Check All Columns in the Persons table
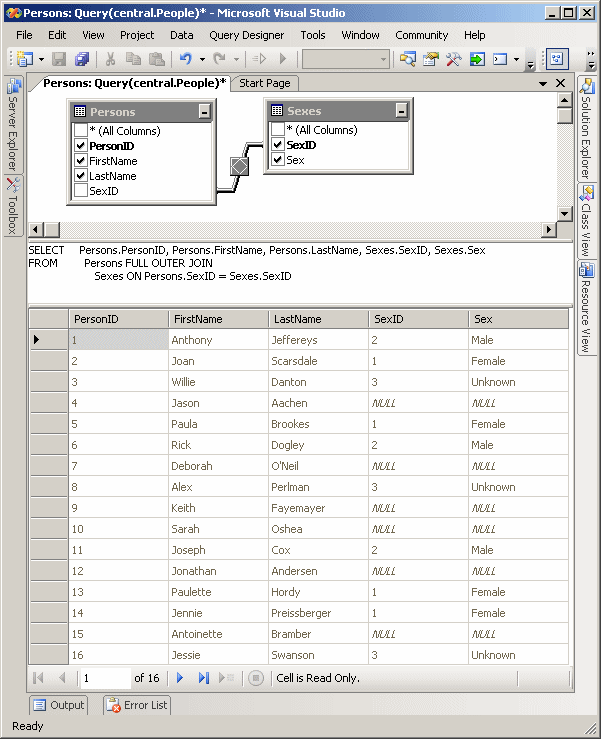 [81, 130]
